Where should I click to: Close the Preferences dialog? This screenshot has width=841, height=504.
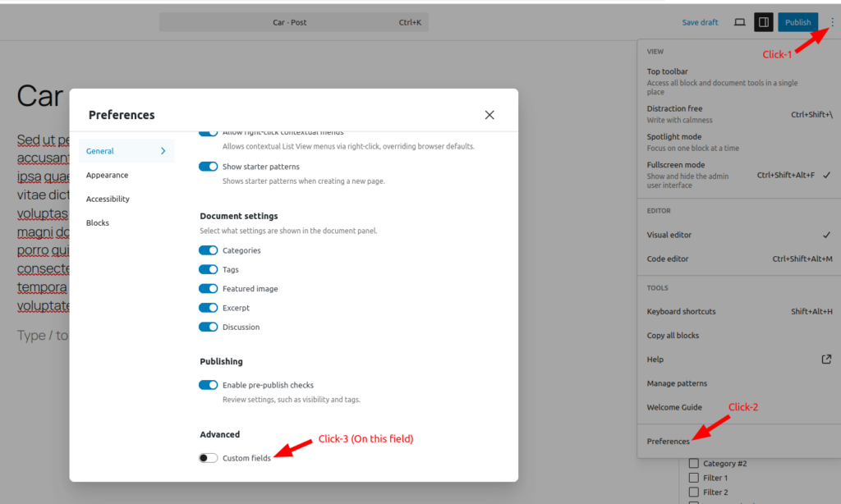[489, 115]
